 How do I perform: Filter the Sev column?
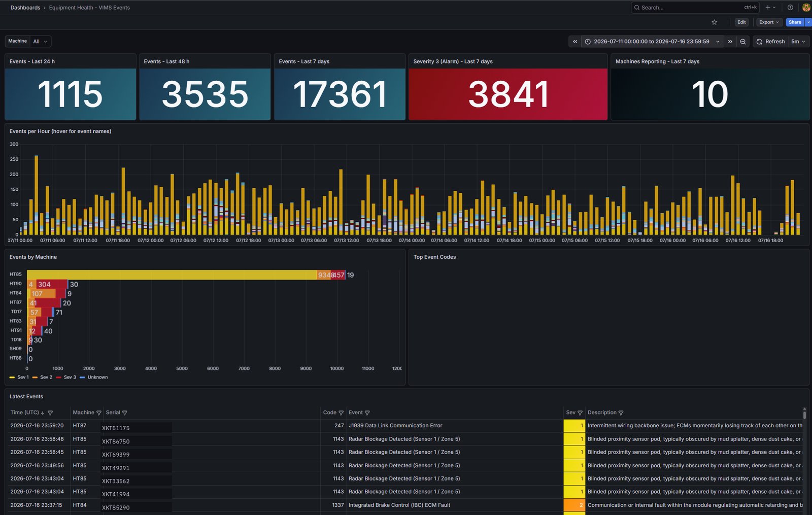click(580, 413)
